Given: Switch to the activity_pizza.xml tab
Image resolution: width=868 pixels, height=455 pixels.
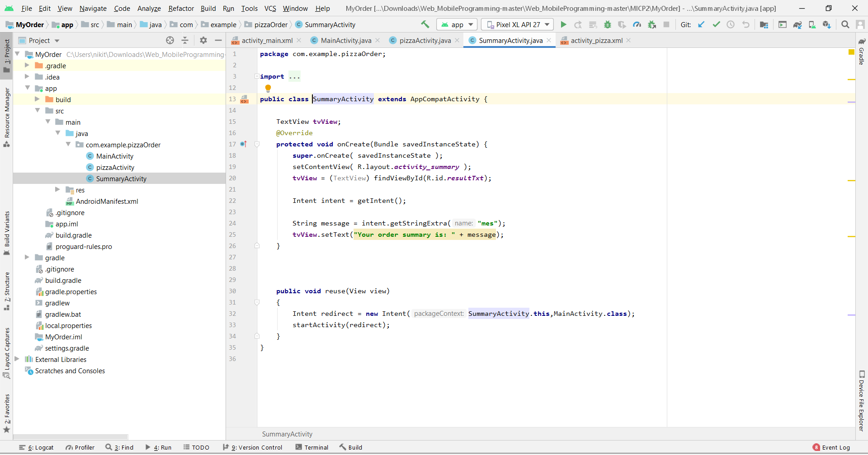Looking at the screenshot, I should 596,40.
